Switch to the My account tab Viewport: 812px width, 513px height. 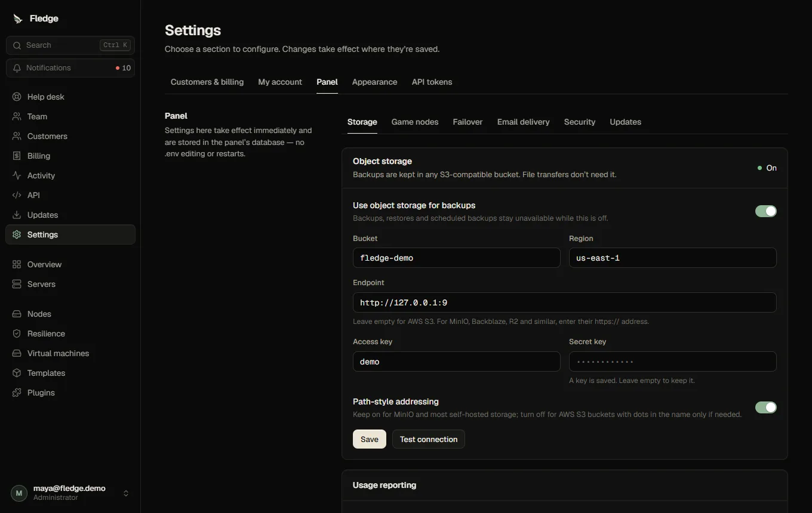tap(280, 82)
